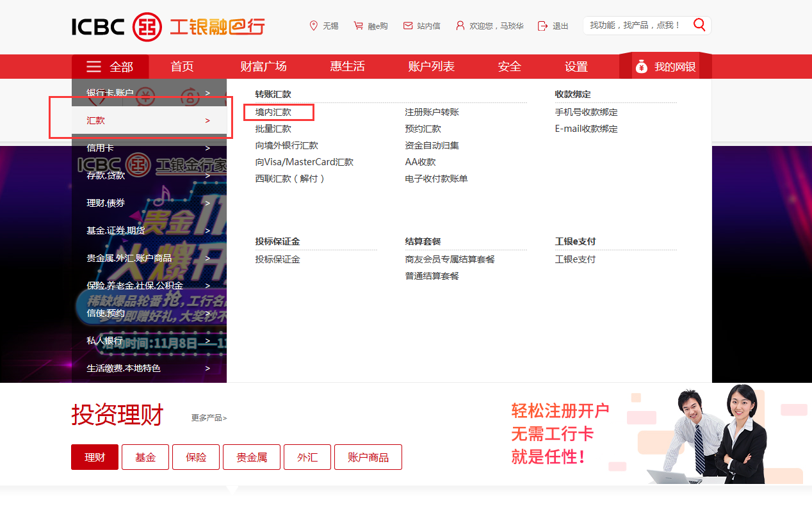Open 账户列表 in the navigation bar
The width and height of the screenshot is (812, 507).
(431, 67)
